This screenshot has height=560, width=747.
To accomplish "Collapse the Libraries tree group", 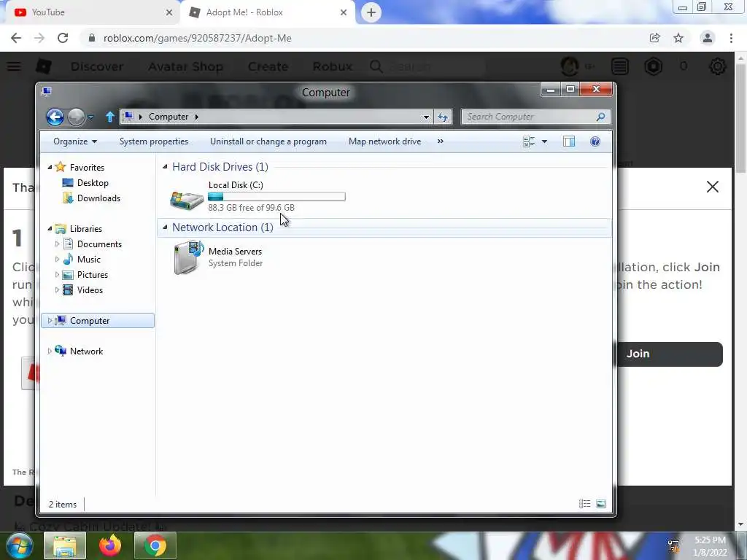I will [50, 228].
